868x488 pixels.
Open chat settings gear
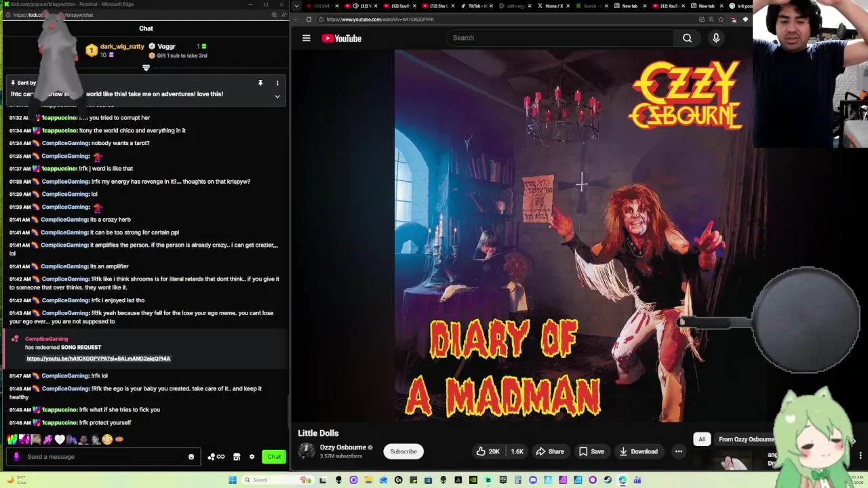pyautogui.click(x=252, y=457)
